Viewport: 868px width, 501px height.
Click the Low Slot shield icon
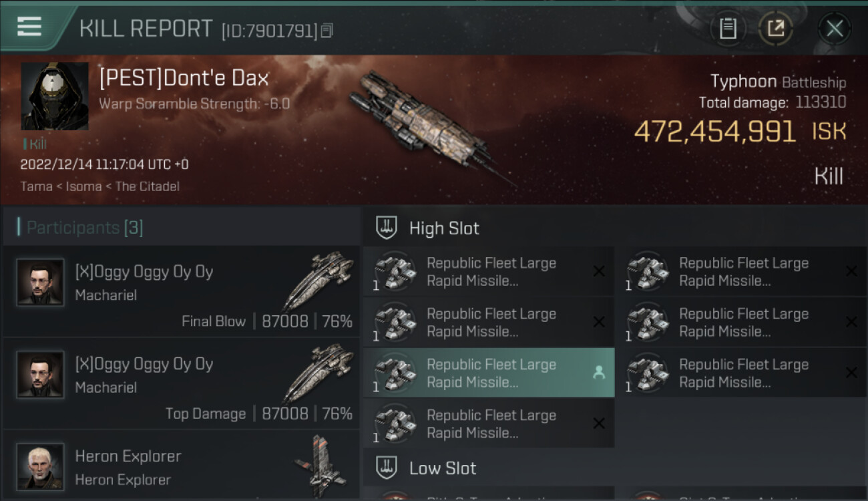[x=387, y=468]
